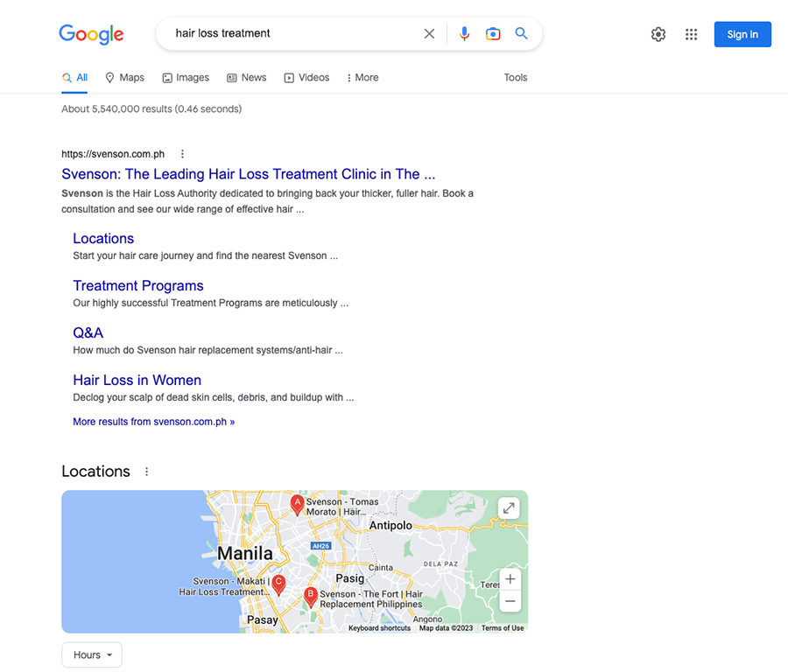Viewport: 788px width, 672px height.
Task: Open the Tools menu
Action: 516,78
